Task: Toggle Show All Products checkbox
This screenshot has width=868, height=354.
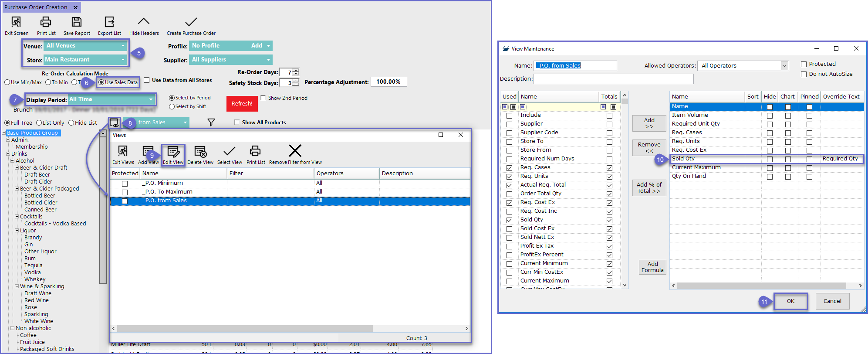Action: (237, 122)
